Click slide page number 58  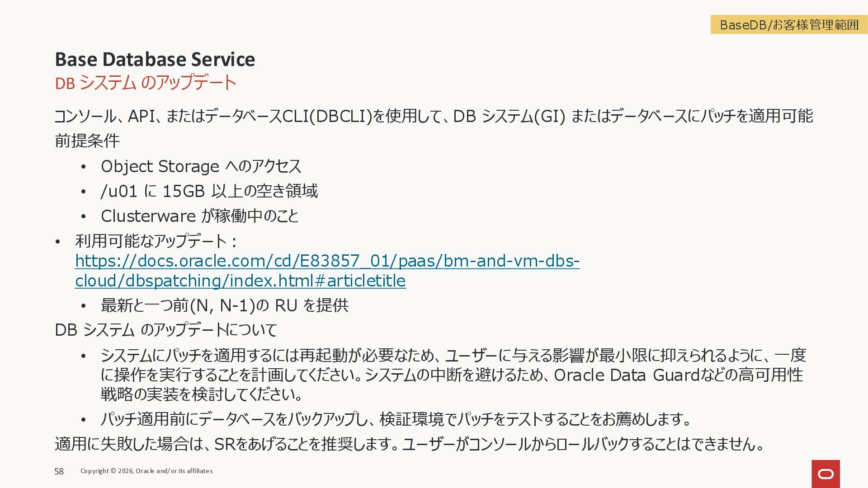tap(59, 471)
